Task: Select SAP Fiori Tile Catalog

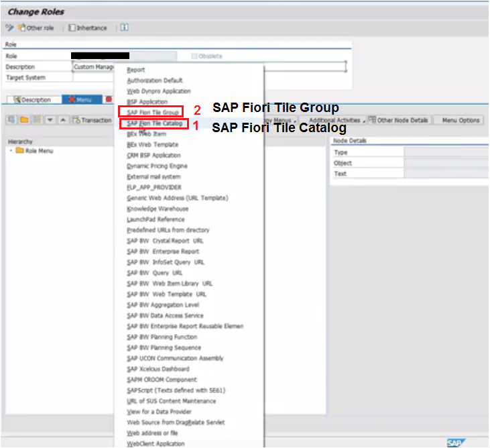Action: 154,123
